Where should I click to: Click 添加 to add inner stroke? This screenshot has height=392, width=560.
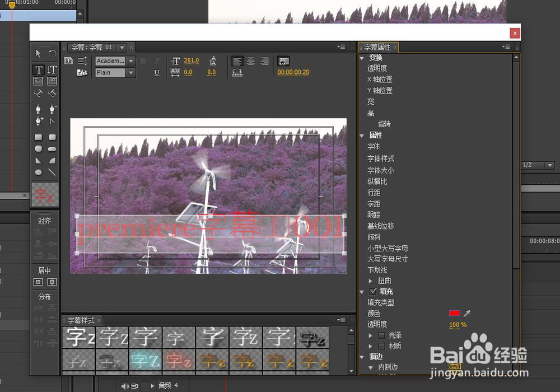click(x=455, y=366)
